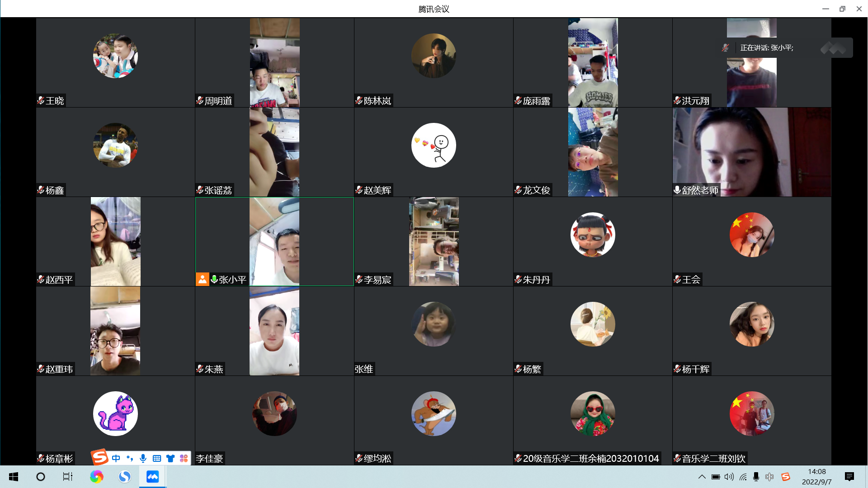Open the Sogou skin shirt icon
The image size is (868, 488).
pyautogui.click(x=170, y=458)
